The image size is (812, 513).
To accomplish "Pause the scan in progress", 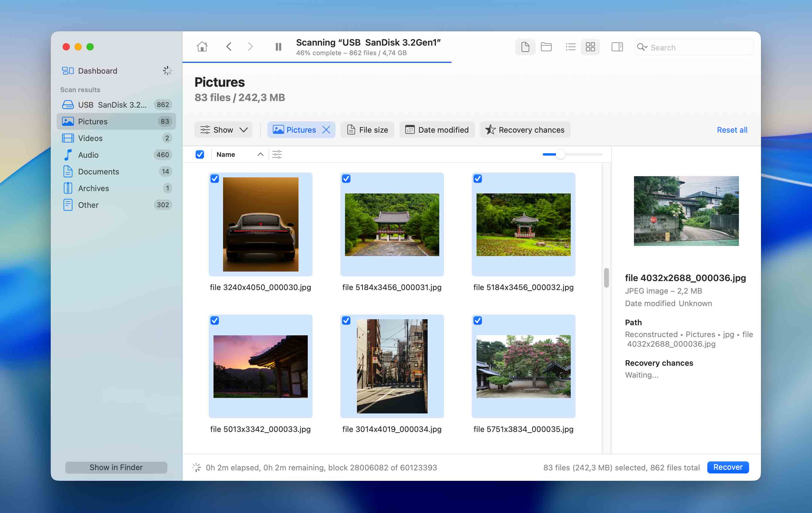I will tap(278, 47).
